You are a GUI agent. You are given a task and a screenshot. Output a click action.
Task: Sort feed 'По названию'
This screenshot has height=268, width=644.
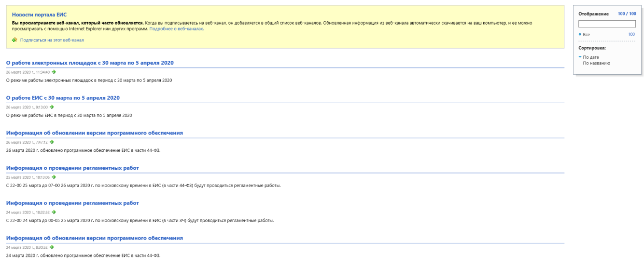point(597,63)
